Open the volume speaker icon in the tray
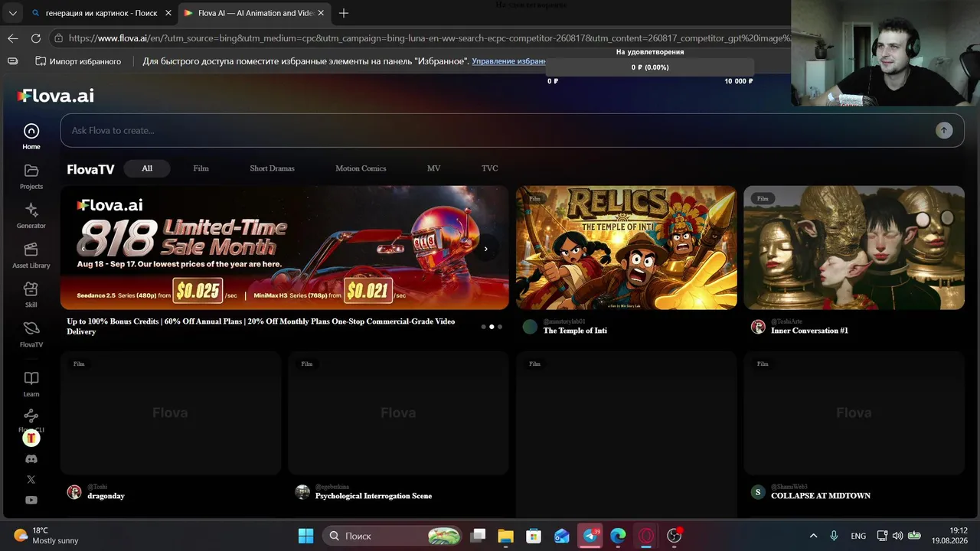 (897, 536)
